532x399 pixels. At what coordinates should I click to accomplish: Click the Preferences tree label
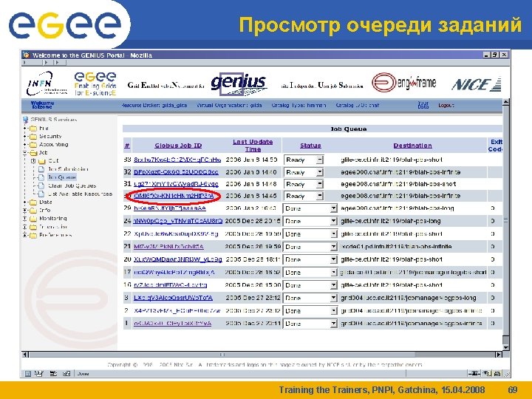click(x=55, y=235)
